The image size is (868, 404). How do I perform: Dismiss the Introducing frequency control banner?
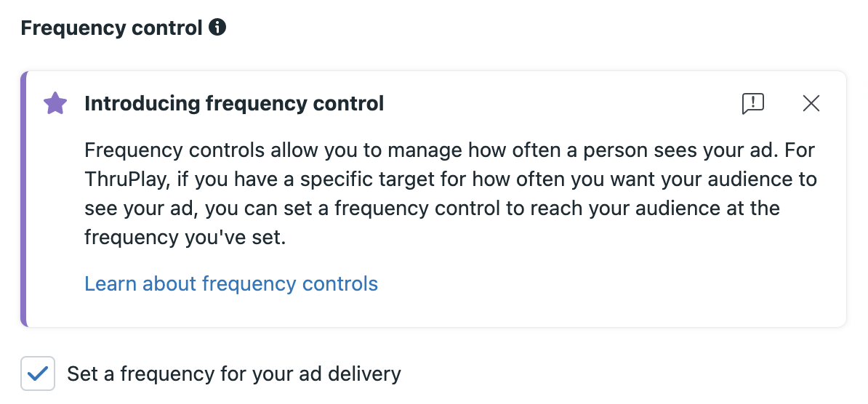(x=811, y=103)
